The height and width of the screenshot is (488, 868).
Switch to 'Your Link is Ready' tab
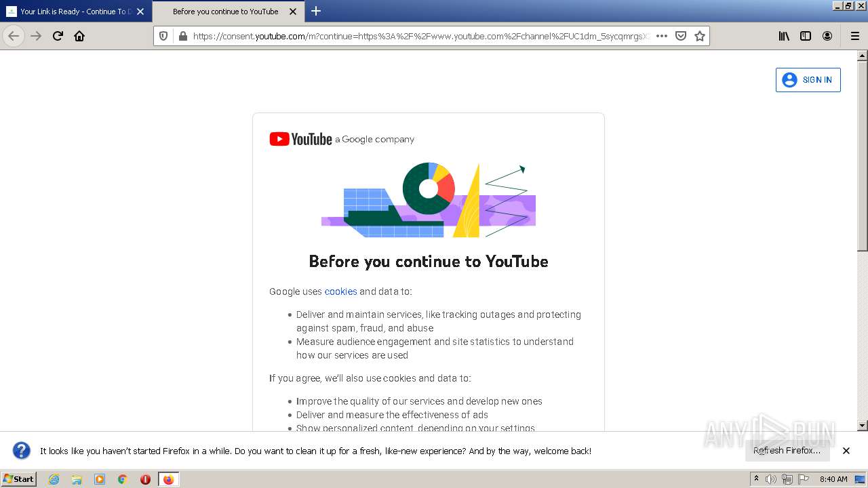[75, 12]
